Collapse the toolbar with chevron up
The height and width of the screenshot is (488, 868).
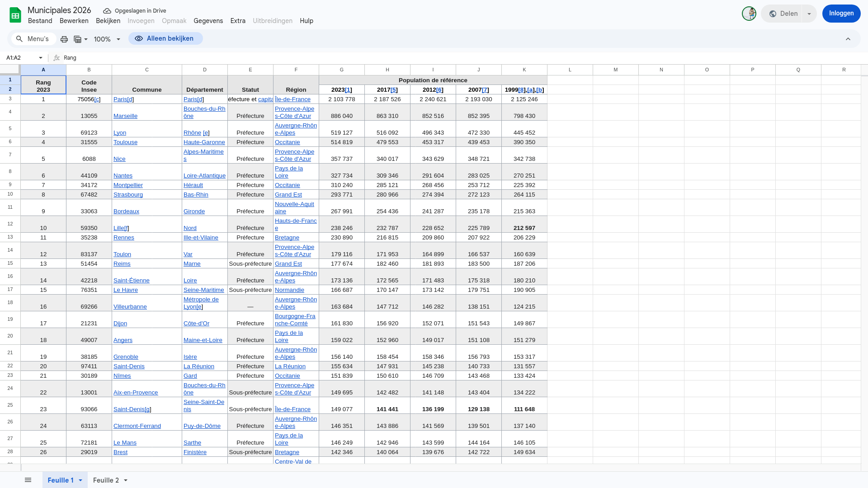point(848,39)
